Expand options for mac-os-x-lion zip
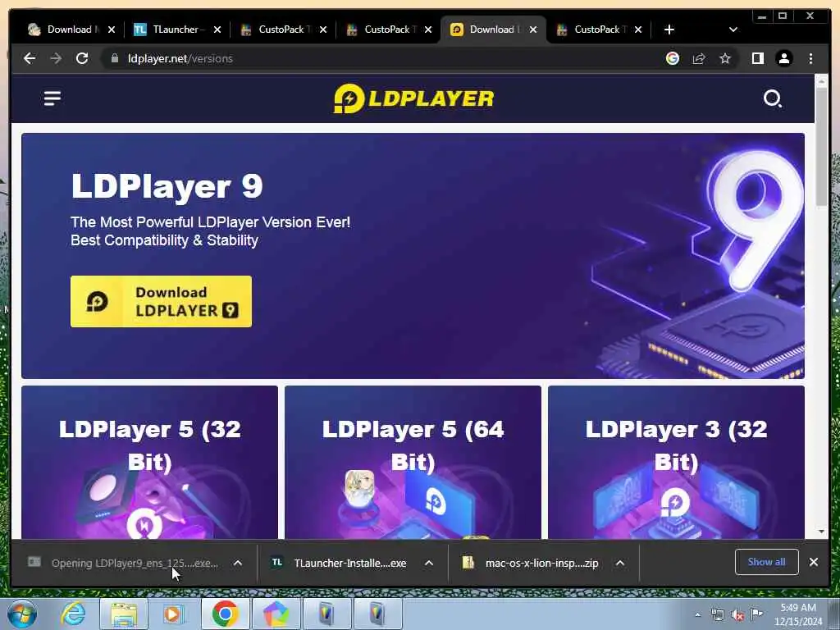 click(x=620, y=563)
